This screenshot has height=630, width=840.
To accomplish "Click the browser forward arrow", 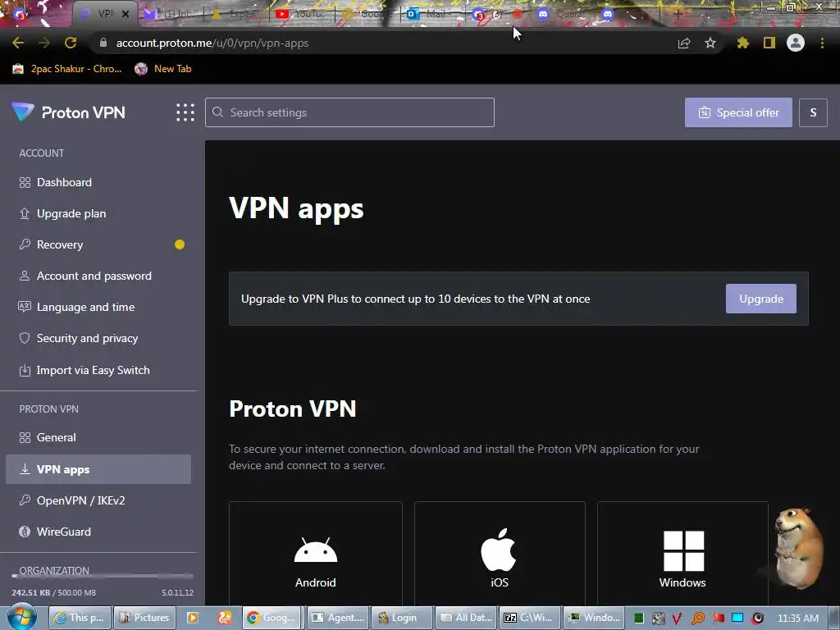I will [44, 43].
